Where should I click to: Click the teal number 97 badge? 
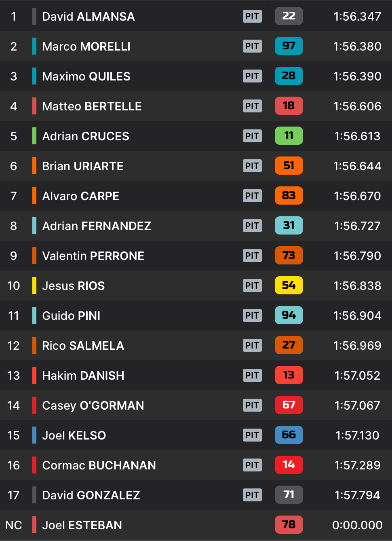click(x=289, y=46)
